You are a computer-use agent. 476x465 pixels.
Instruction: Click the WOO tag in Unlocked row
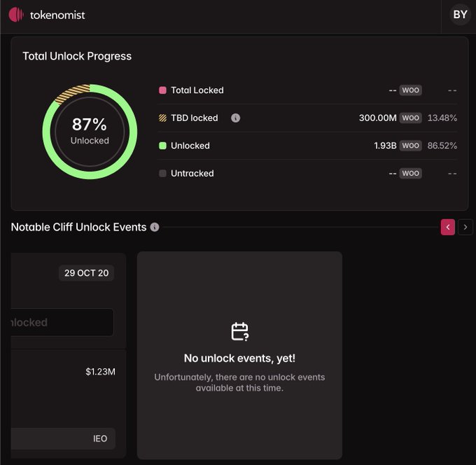tap(410, 146)
